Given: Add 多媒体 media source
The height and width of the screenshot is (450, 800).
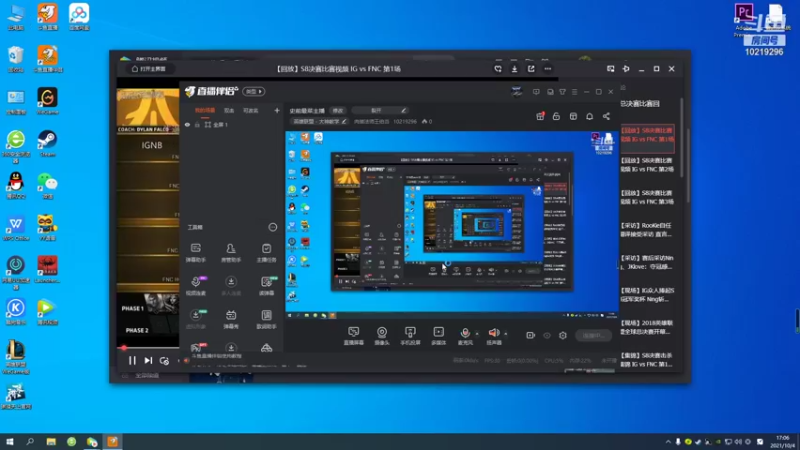Looking at the screenshot, I should coord(438,336).
